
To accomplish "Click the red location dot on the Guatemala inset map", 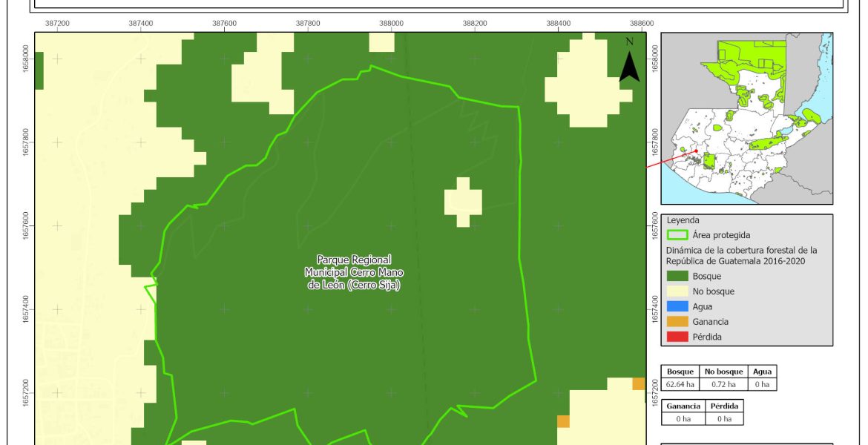I will click(696, 151).
